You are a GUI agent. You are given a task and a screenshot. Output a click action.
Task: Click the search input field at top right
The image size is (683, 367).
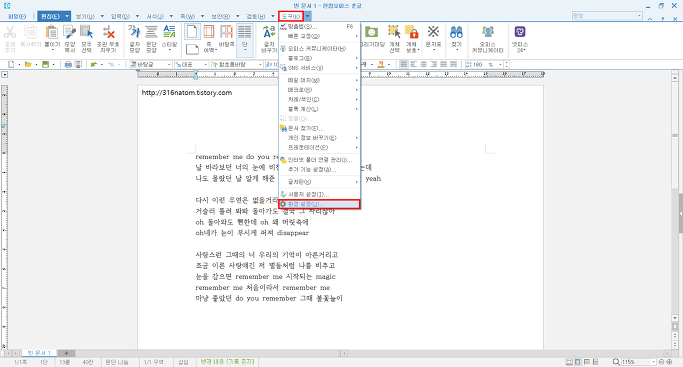(x=607, y=16)
